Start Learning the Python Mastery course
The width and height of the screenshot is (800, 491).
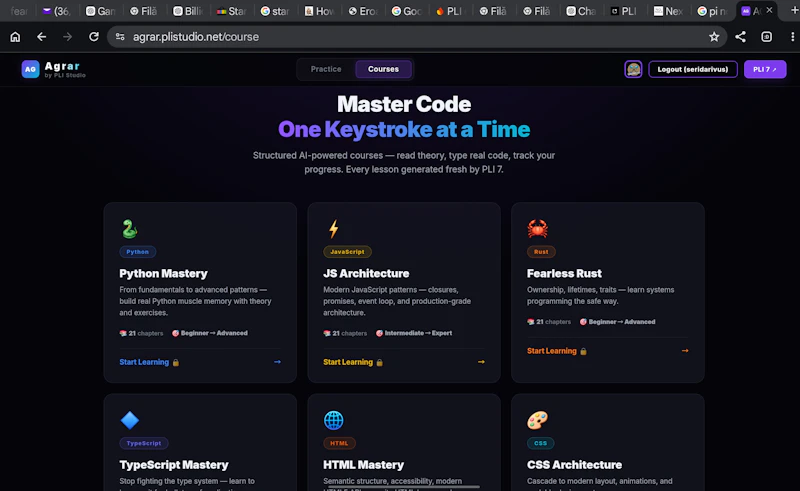144,362
